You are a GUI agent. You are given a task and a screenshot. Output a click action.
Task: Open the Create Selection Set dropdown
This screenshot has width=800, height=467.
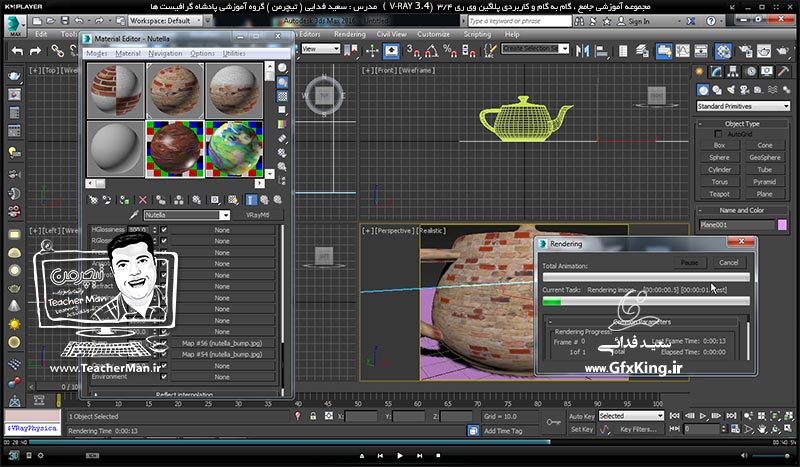pos(535,49)
